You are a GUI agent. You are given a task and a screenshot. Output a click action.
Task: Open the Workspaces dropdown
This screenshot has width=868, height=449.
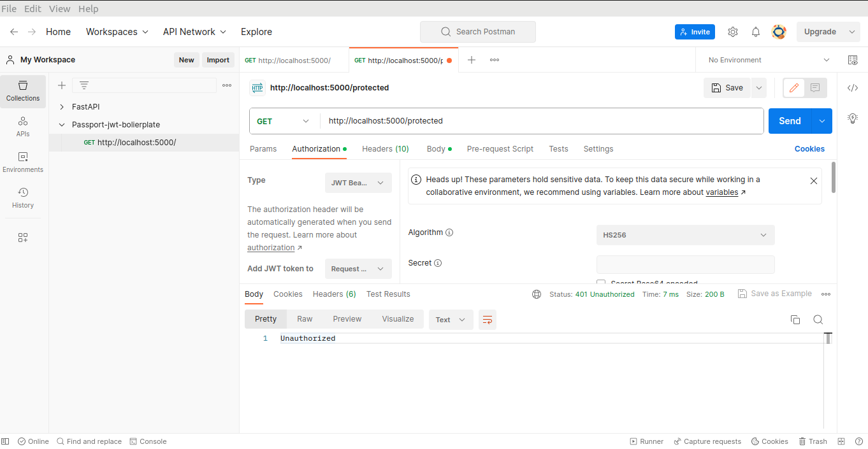click(117, 32)
